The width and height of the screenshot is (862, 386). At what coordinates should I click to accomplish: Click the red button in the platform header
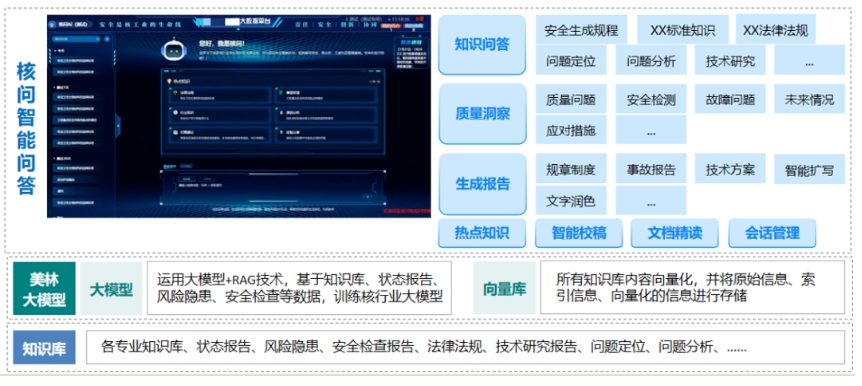pos(390,26)
